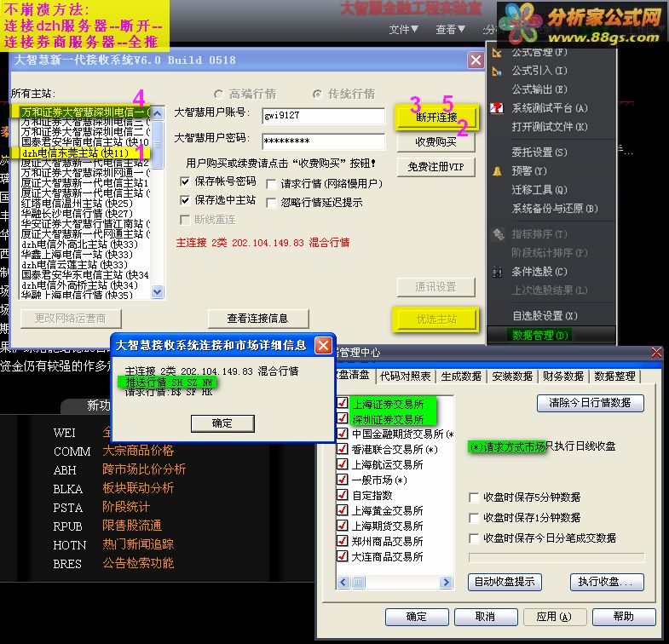The height and width of the screenshot is (644, 669).
Task: Enable 收盘时保存1分钟数据
Action: click(474, 518)
